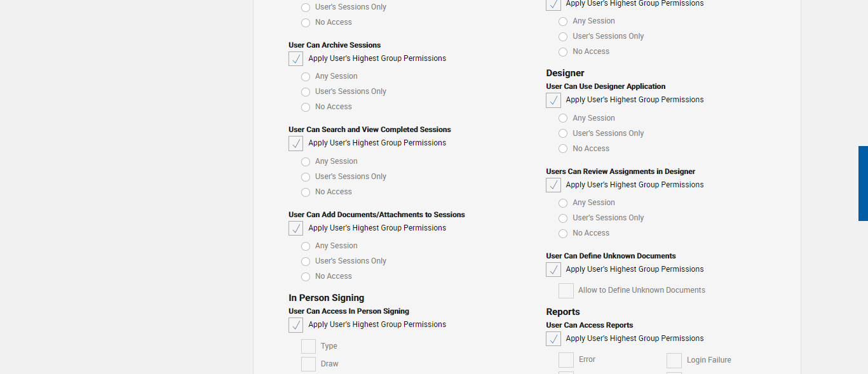Select No Access for Add Documents/Attachments to Sessions

(x=306, y=277)
